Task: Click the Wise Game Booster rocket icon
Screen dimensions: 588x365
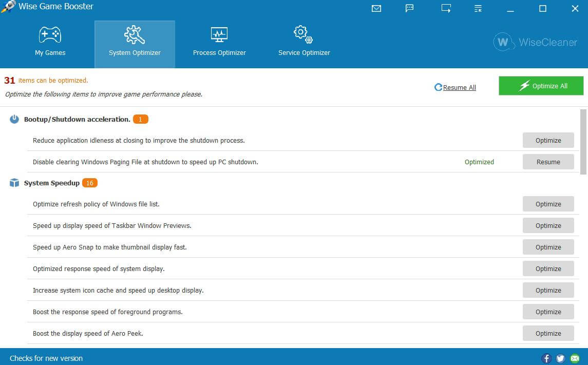Action: tap(8, 6)
